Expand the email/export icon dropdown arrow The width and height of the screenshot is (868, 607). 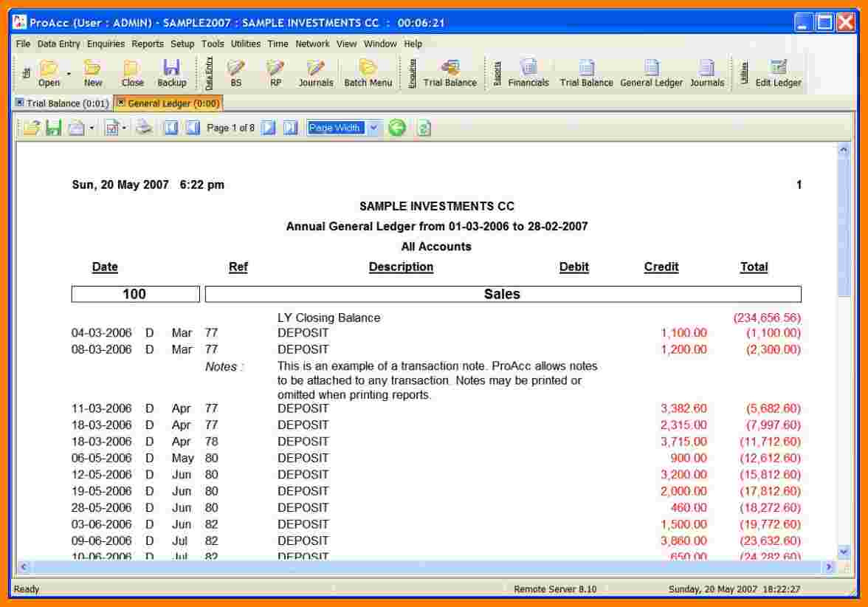[x=92, y=128]
